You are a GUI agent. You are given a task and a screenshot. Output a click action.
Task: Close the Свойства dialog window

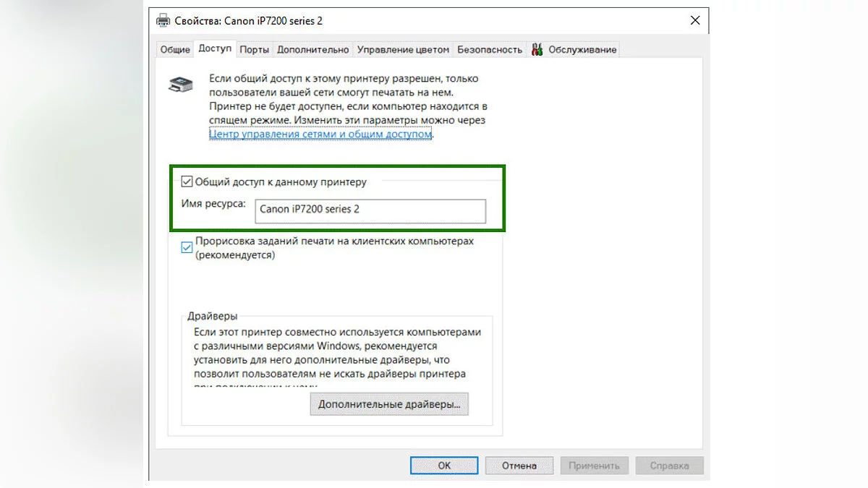click(x=695, y=20)
